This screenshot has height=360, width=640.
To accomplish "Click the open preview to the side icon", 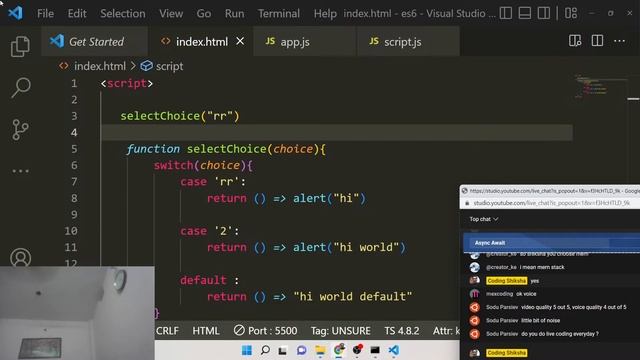I will [x=575, y=41].
